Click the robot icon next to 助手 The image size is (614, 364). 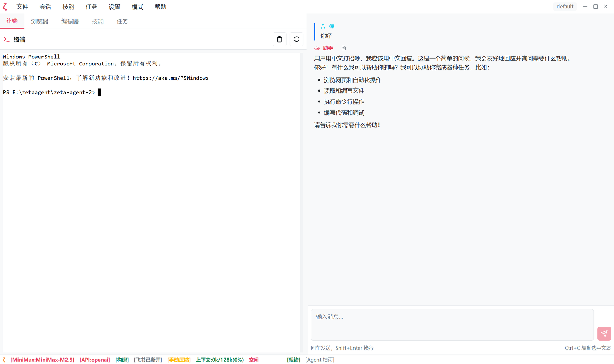317,48
